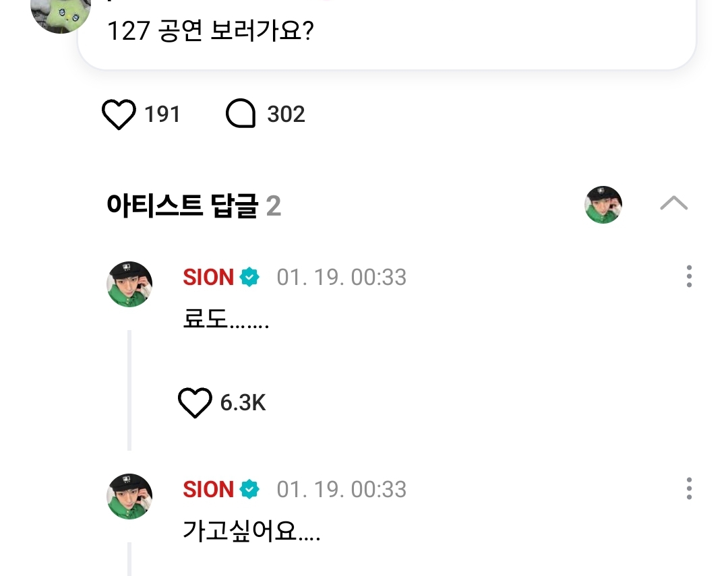The image size is (728, 576).
Task: Open comments via the 302 bubble icon
Action: pyautogui.click(x=241, y=114)
